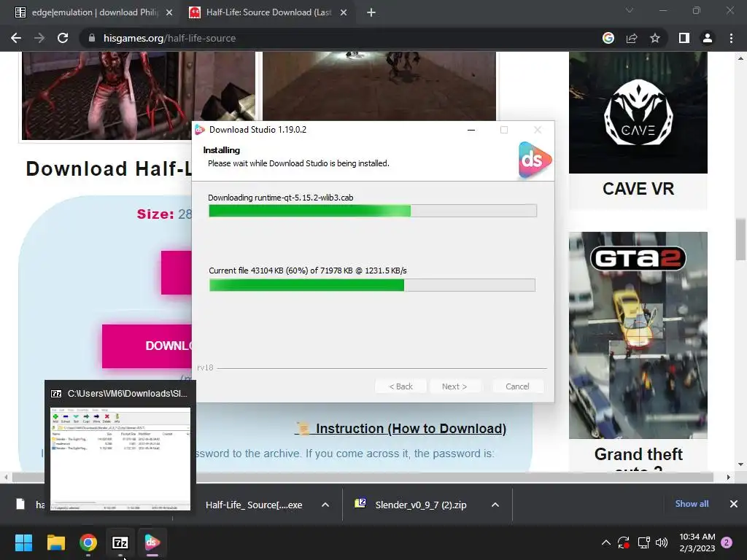747x560 pixels.
Task: Open the Windows Start menu
Action: (23, 542)
